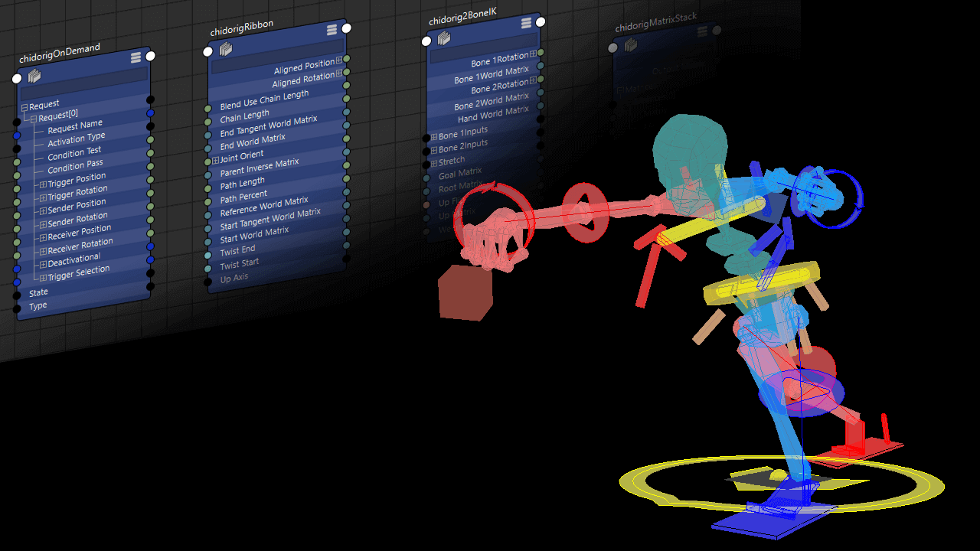Click the chidorigOnDemand node's white output port
This screenshot has height=551, width=980.
pos(151,56)
